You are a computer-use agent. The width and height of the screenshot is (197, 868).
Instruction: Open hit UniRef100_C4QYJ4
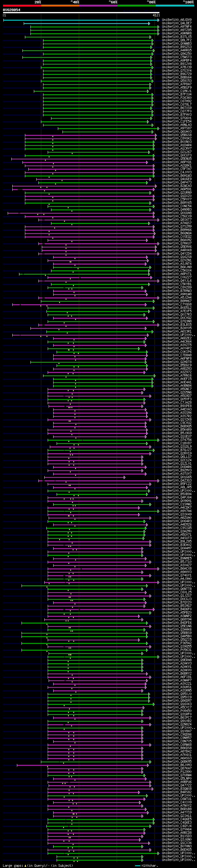click(177, 826)
